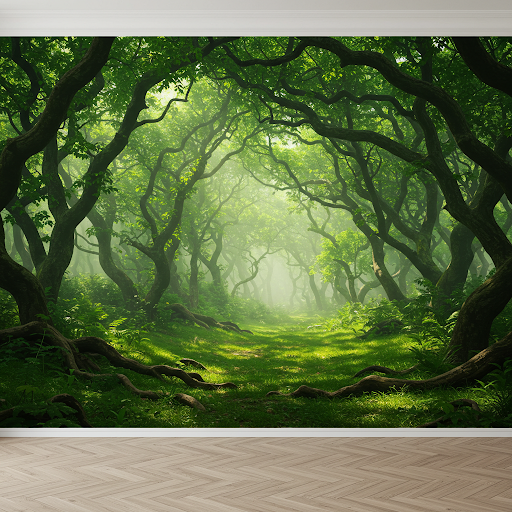Click the white baseboard below the mural
This screenshot has height=512, width=512.
(x=256, y=433)
